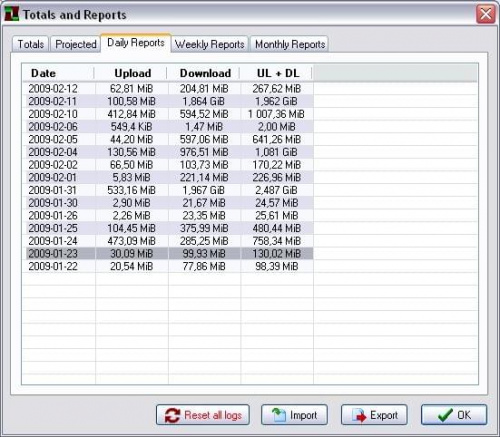Switch to the Totals tab
The width and height of the screenshot is (500, 437).
click(31, 44)
